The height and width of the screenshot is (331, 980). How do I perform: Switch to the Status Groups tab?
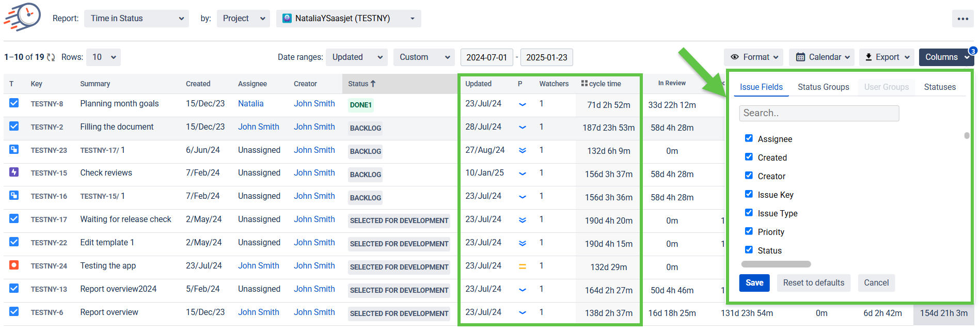[x=823, y=87]
